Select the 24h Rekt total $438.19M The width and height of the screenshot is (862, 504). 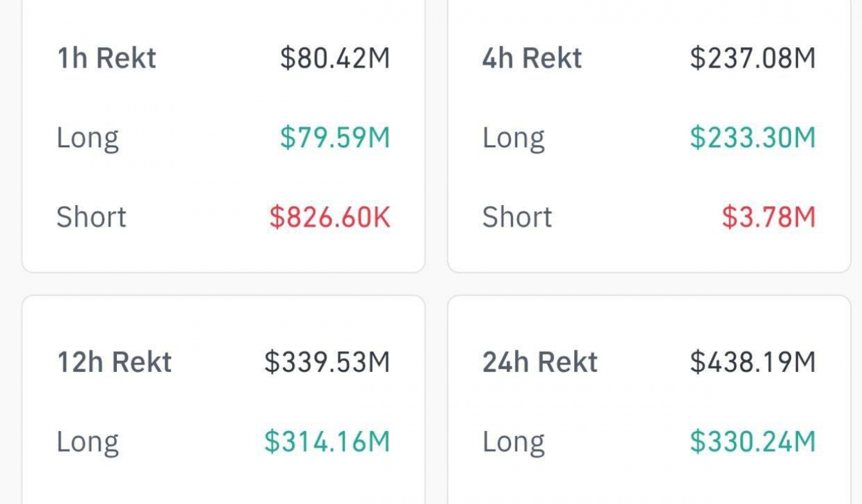coord(752,362)
